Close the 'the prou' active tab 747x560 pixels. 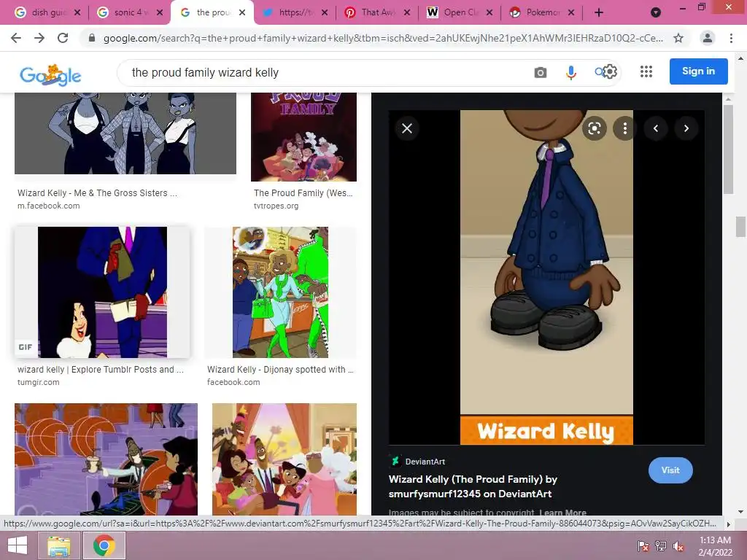click(x=242, y=12)
